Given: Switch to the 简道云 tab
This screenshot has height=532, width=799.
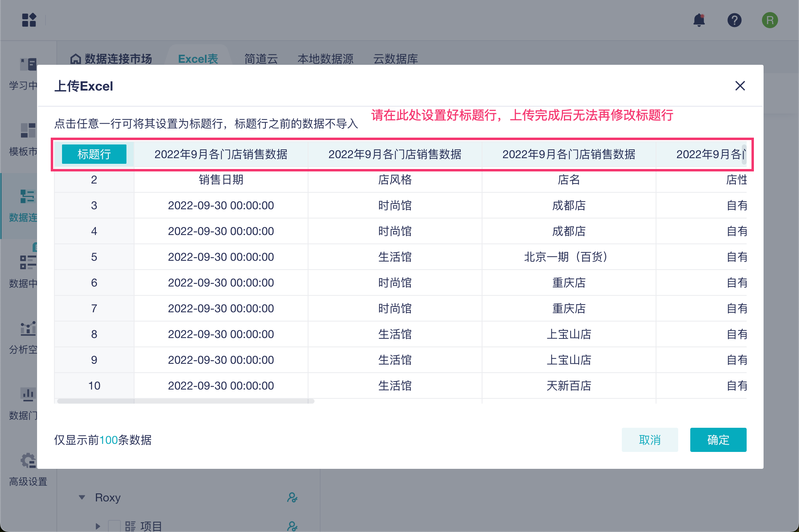Looking at the screenshot, I should tap(261, 59).
